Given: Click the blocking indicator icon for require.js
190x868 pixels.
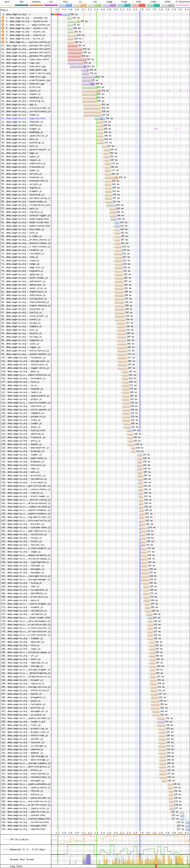Looking at the screenshot, I should point(3,35).
